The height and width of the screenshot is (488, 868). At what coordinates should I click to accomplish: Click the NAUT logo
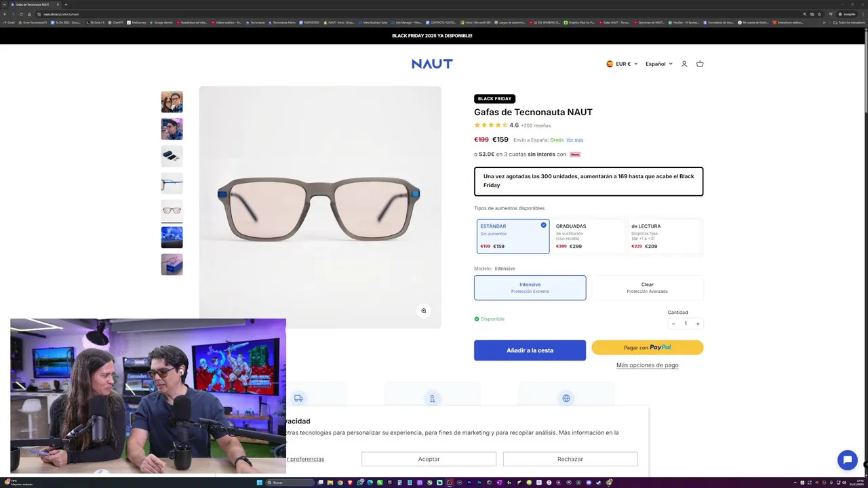(432, 64)
